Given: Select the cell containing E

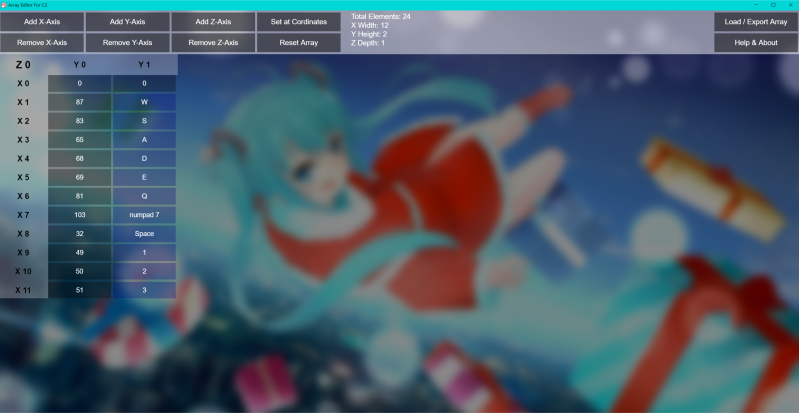Looking at the screenshot, I should (x=144, y=177).
